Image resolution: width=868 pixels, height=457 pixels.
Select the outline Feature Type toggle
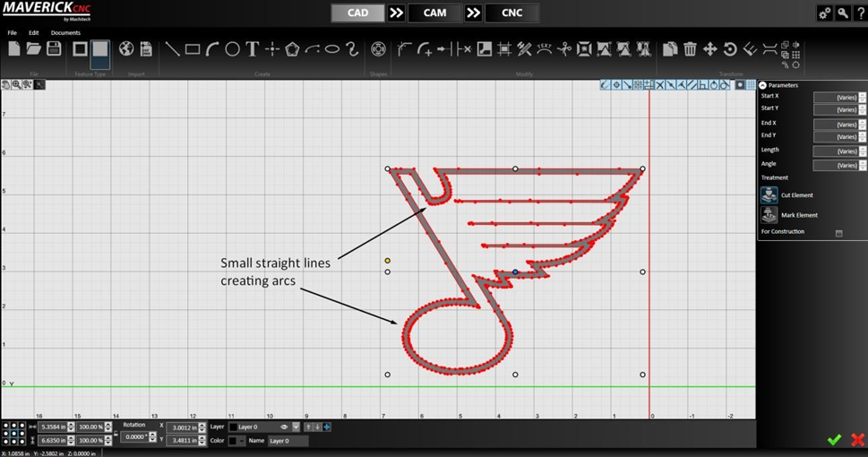(x=80, y=49)
